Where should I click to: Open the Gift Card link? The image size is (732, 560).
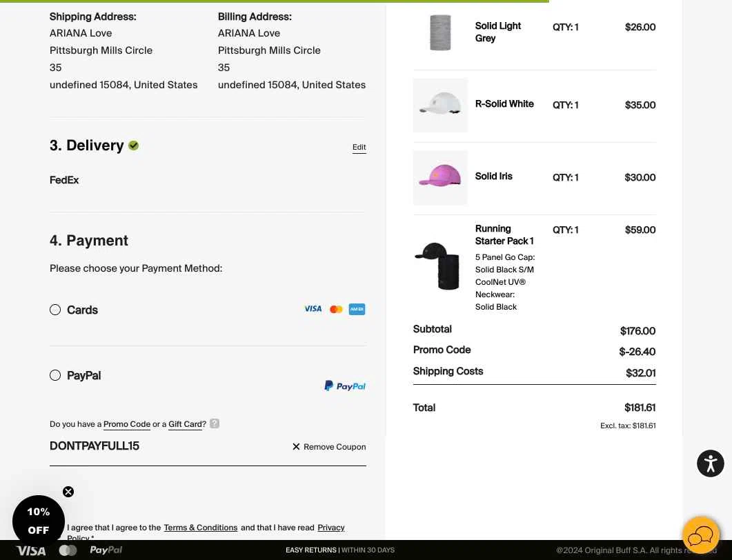(x=185, y=424)
